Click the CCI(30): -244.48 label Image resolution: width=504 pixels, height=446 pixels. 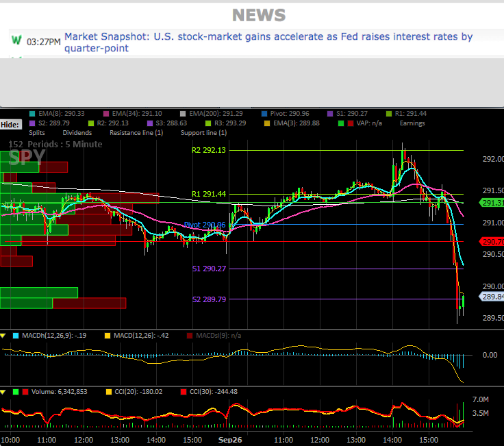[x=214, y=392]
